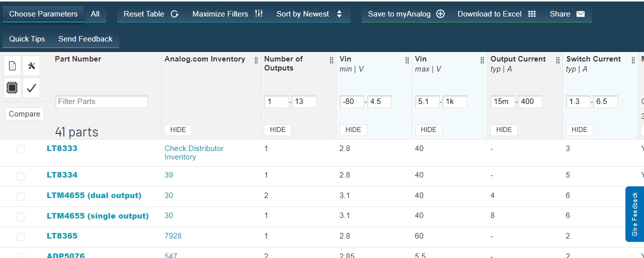
Task: Click LT8334 inventory count 39
Action: click(169, 175)
